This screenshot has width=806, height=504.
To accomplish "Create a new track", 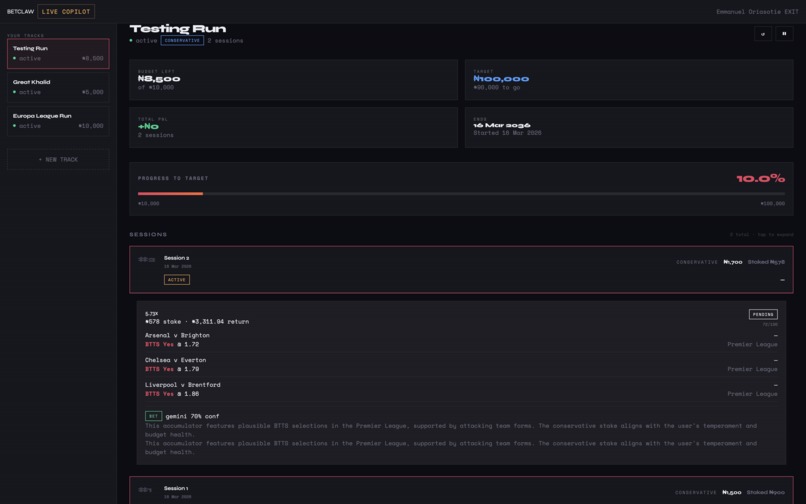I will click(x=58, y=159).
